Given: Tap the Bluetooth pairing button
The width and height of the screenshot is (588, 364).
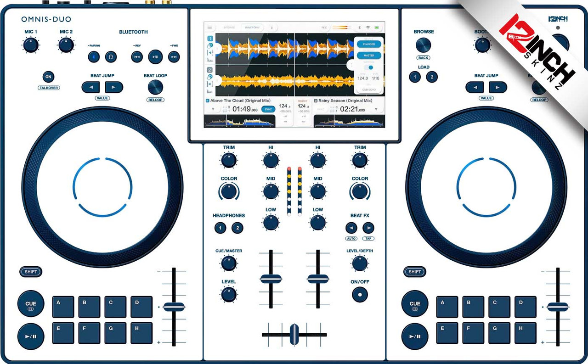Looking at the screenshot, I should pyautogui.click(x=94, y=57).
